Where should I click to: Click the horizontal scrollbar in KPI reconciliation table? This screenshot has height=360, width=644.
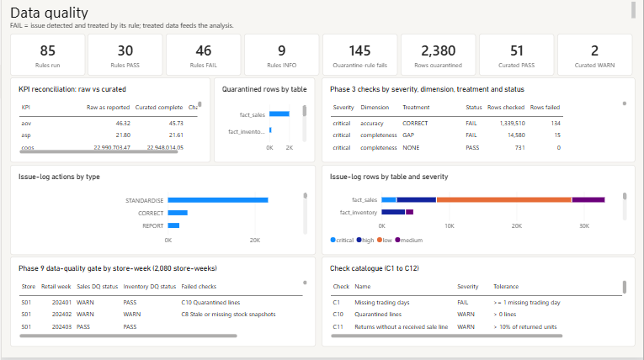[98, 151]
